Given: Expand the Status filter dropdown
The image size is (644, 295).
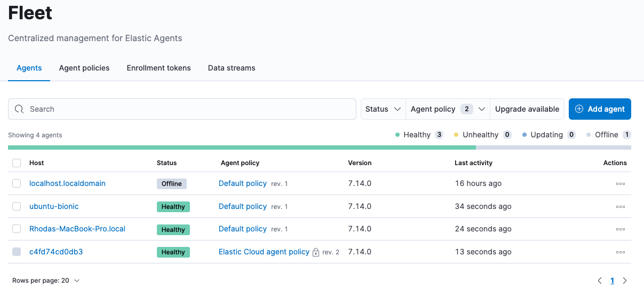Looking at the screenshot, I should point(383,109).
